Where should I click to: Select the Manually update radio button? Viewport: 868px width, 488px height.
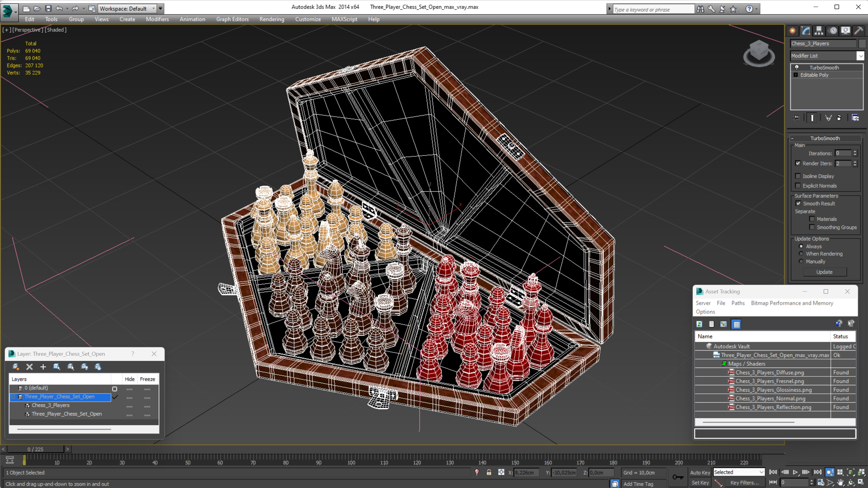(801, 261)
